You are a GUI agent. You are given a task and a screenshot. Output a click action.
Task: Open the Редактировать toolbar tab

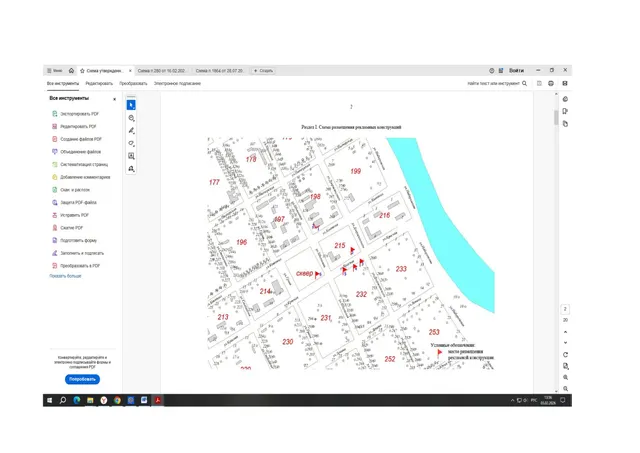point(99,83)
